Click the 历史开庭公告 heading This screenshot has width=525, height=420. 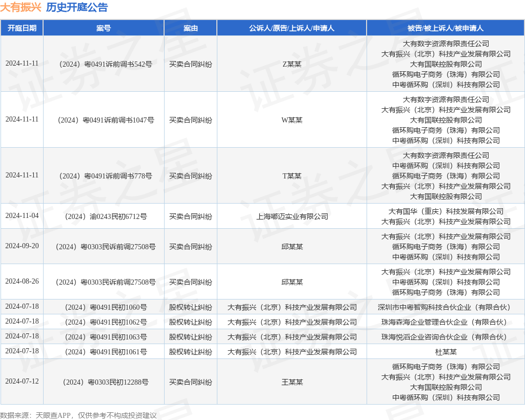[77, 7]
